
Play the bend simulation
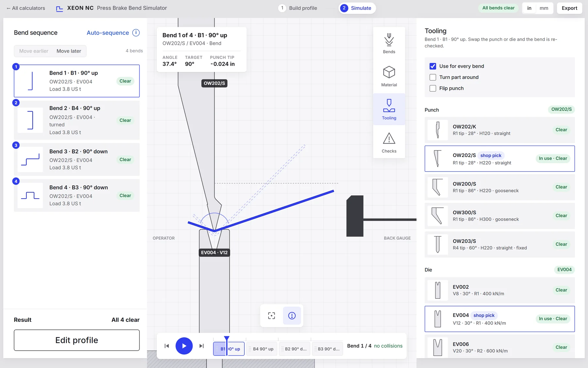[184, 346]
